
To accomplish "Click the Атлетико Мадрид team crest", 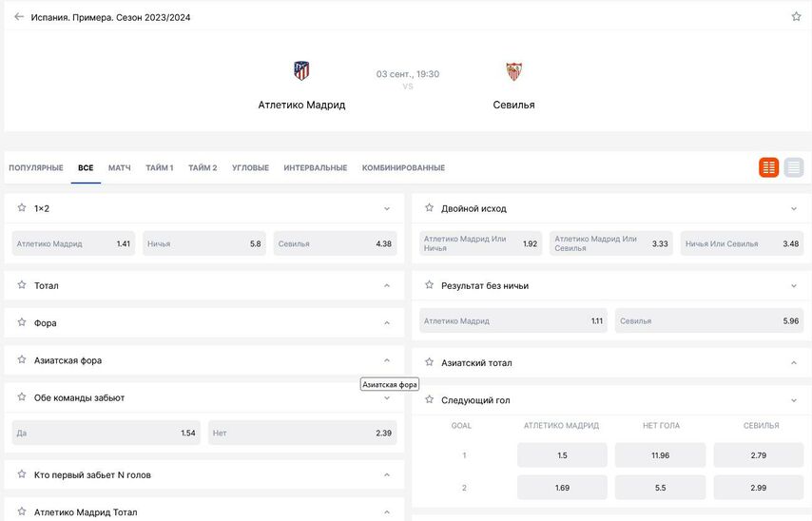I will [301, 70].
